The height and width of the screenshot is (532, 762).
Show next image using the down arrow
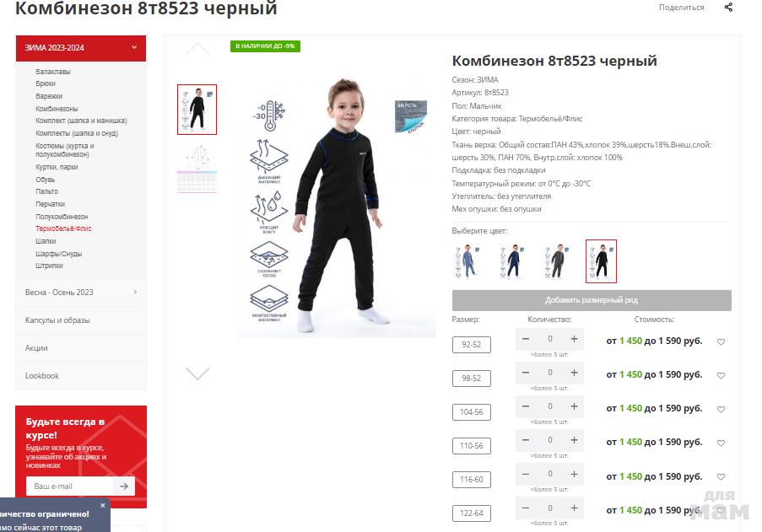[x=197, y=373]
